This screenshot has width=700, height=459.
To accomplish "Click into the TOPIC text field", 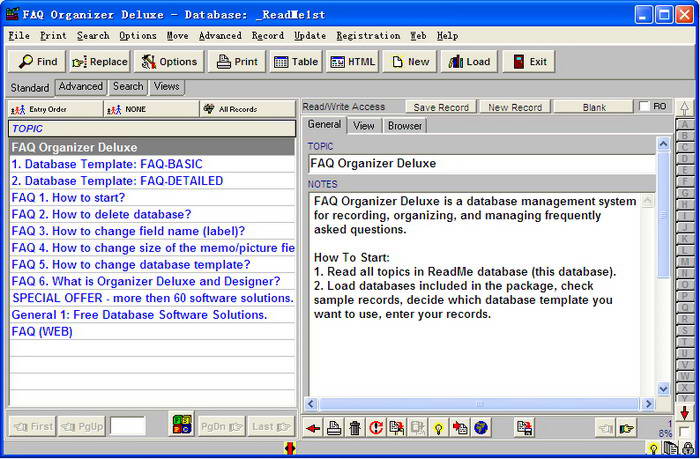I will (x=482, y=163).
